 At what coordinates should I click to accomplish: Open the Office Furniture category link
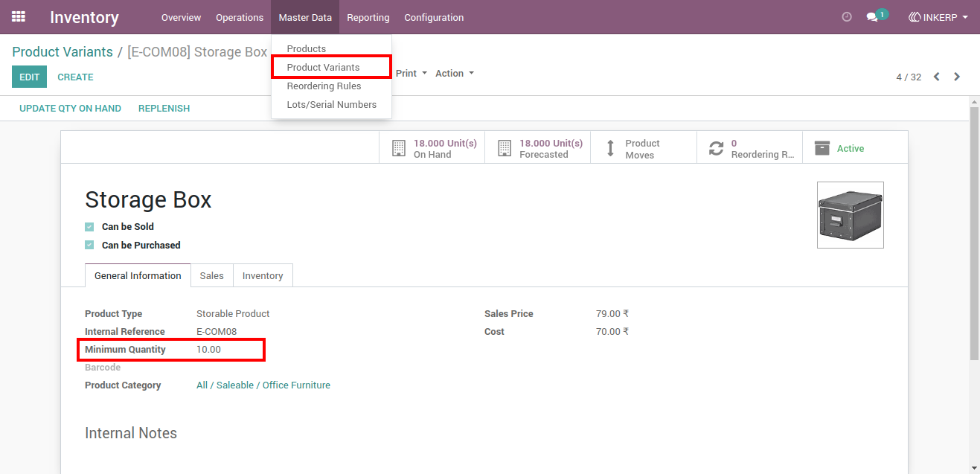[263, 385]
